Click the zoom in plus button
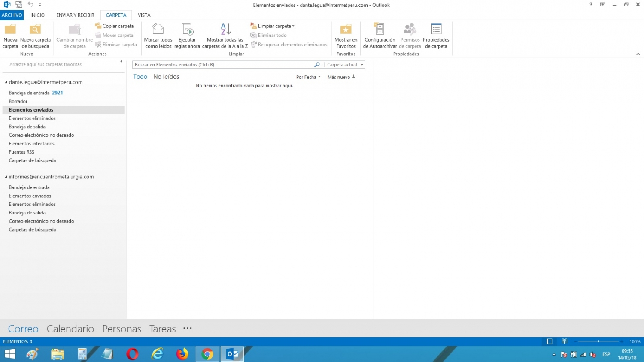644x362 pixels. coord(622,341)
